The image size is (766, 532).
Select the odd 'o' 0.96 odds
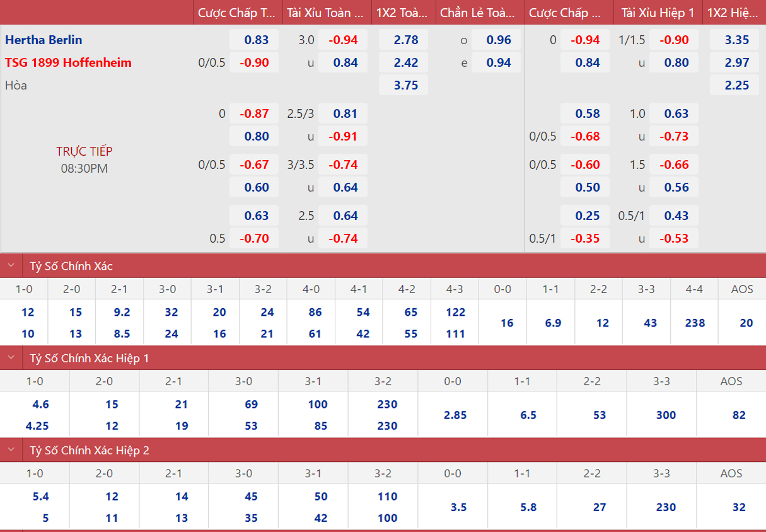(x=499, y=40)
